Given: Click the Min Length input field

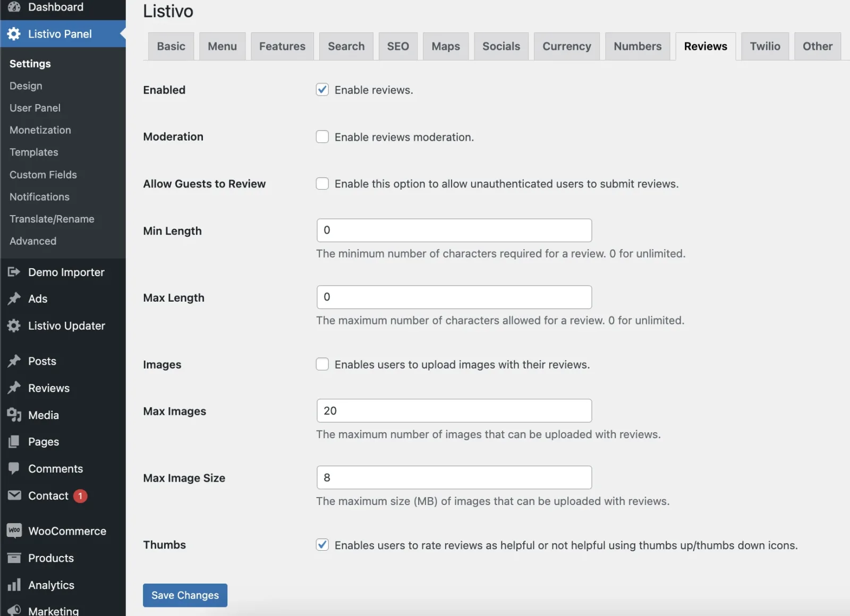Looking at the screenshot, I should click(x=454, y=230).
